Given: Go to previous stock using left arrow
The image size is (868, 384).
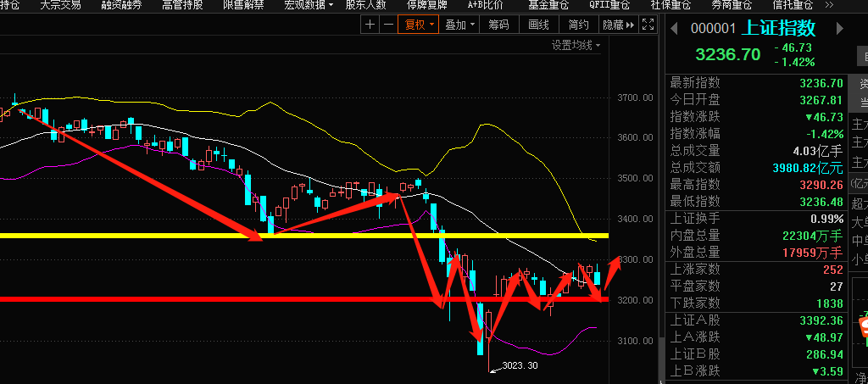Looking at the screenshot, I should point(674,29).
